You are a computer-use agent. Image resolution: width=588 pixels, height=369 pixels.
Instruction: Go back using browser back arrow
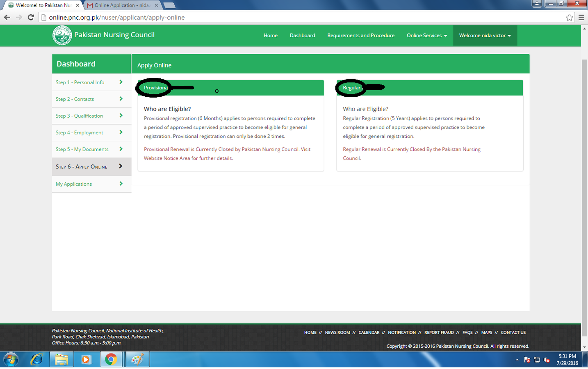(7, 17)
